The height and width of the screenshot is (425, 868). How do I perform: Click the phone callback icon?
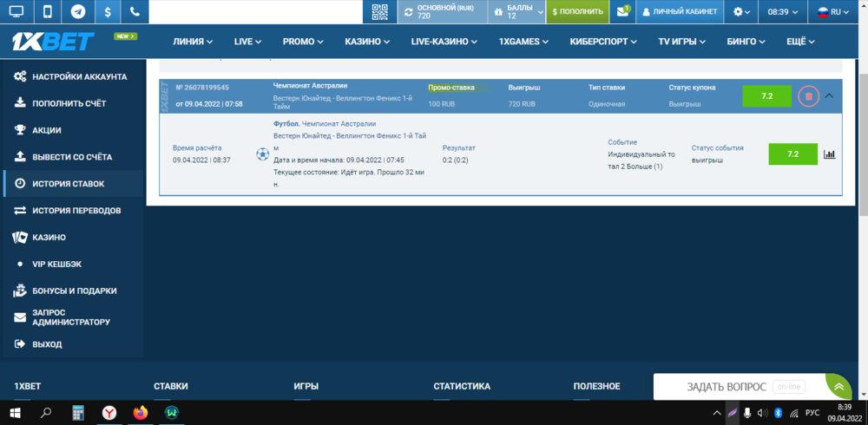pyautogui.click(x=135, y=11)
